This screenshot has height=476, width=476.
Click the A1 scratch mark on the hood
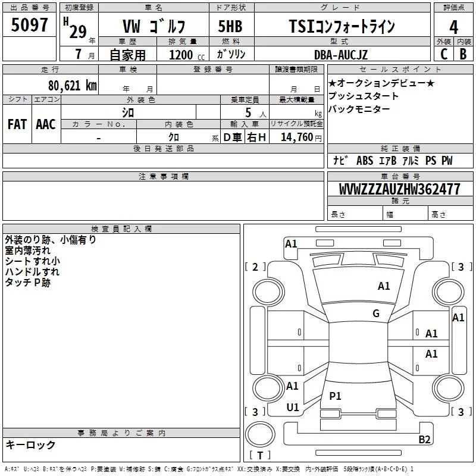pyautogui.click(x=384, y=286)
